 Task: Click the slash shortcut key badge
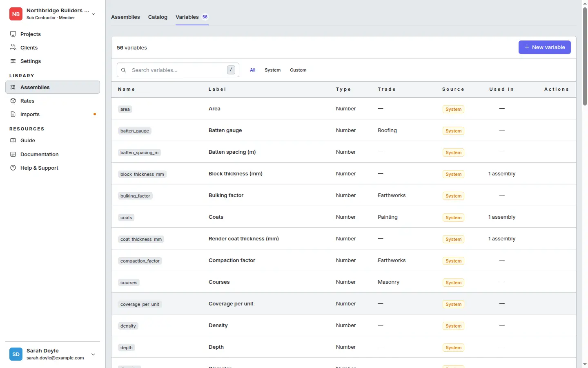231,70
